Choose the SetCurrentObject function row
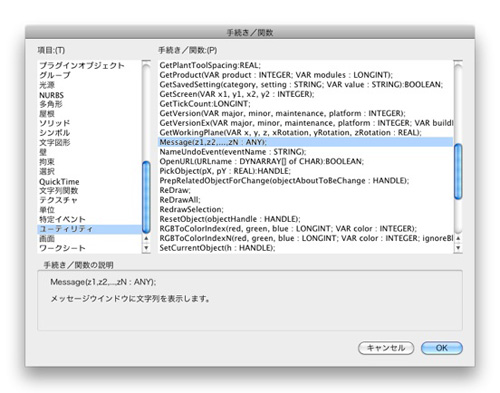 (306, 248)
